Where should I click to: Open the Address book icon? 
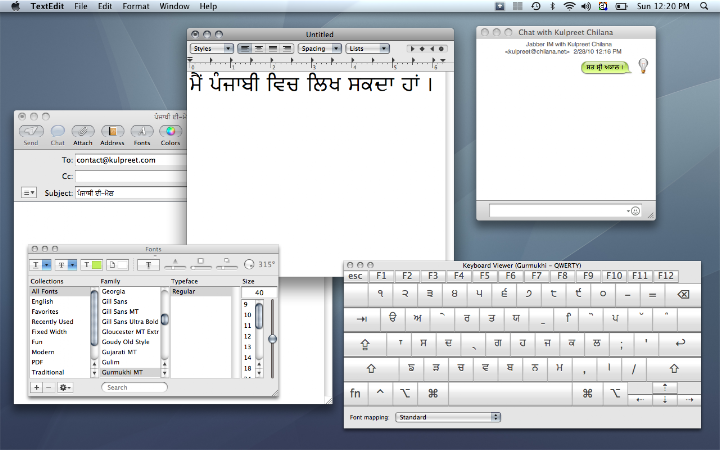coord(112,131)
